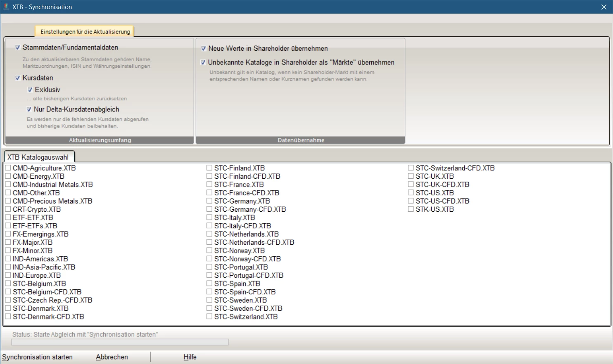
Task: Tick the CMD-Other.XTB checkbox
Action: click(x=8, y=193)
